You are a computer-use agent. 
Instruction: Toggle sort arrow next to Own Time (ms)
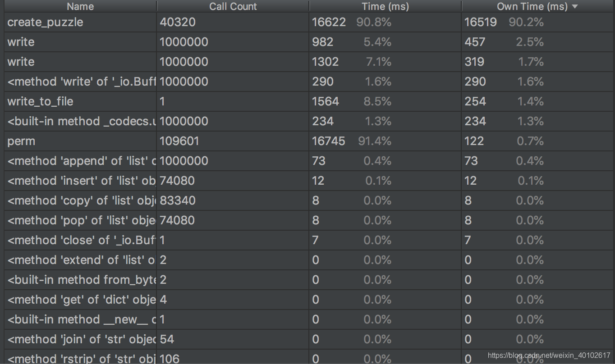pyautogui.click(x=574, y=7)
